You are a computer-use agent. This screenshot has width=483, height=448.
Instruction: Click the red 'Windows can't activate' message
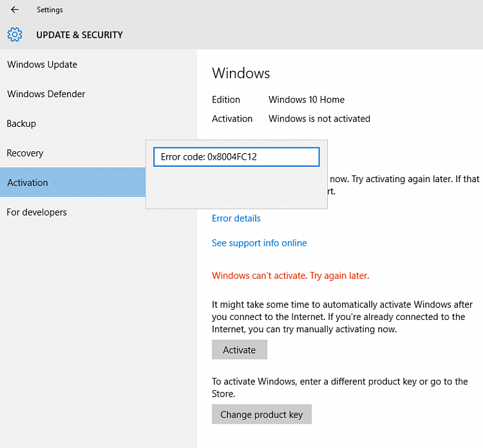click(290, 275)
